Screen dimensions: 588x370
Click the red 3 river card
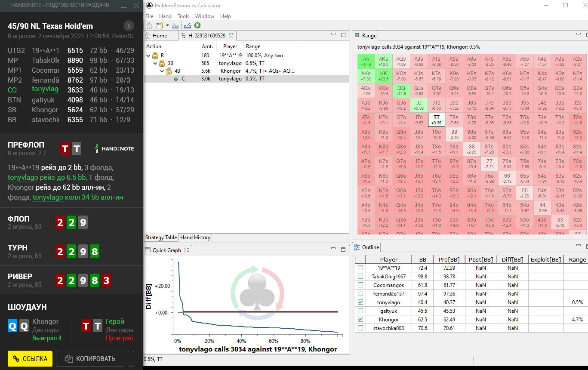click(107, 281)
